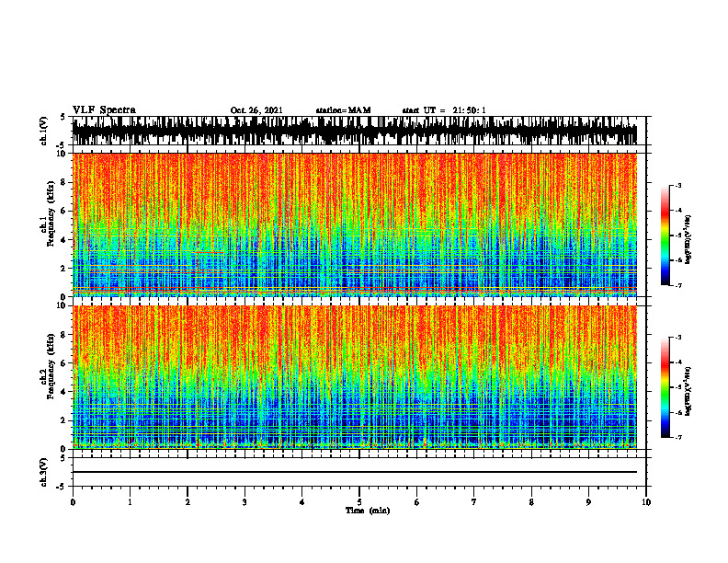Click the time axis tick label "10"
Viewport: 728px width, 563px height.
tap(646, 502)
